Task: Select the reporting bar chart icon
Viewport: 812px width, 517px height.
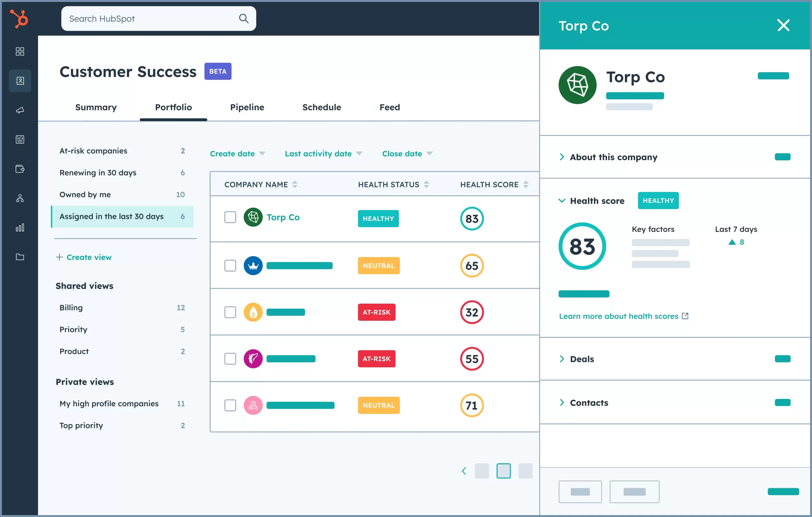Action: [20, 228]
